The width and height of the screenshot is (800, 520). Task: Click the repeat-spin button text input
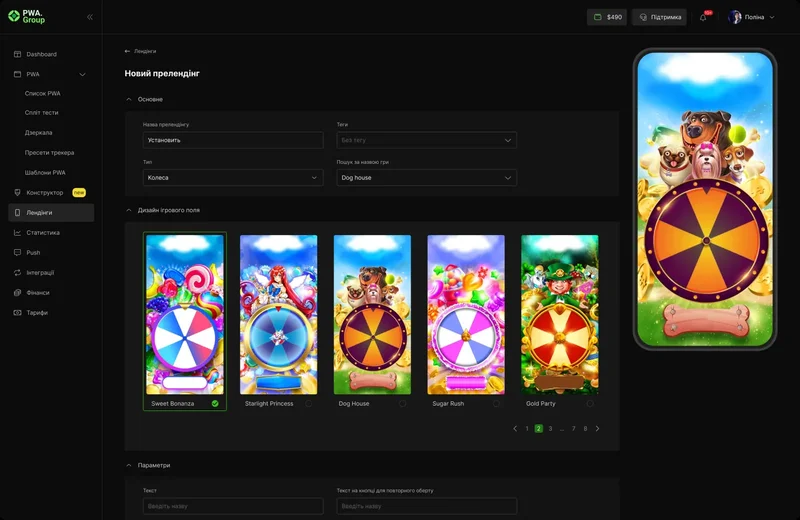427,506
